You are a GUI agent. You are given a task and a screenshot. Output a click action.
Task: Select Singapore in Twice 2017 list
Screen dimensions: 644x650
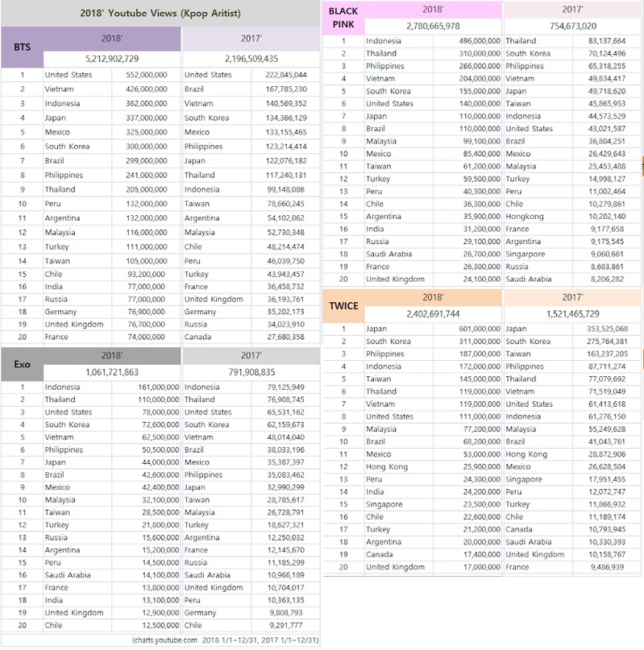tap(524, 479)
